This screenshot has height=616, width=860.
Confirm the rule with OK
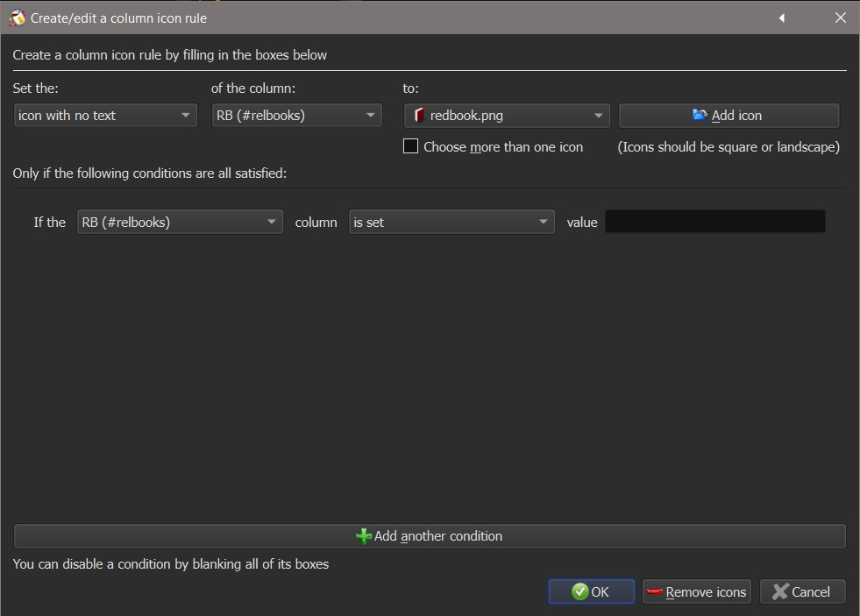coord(591,591)
